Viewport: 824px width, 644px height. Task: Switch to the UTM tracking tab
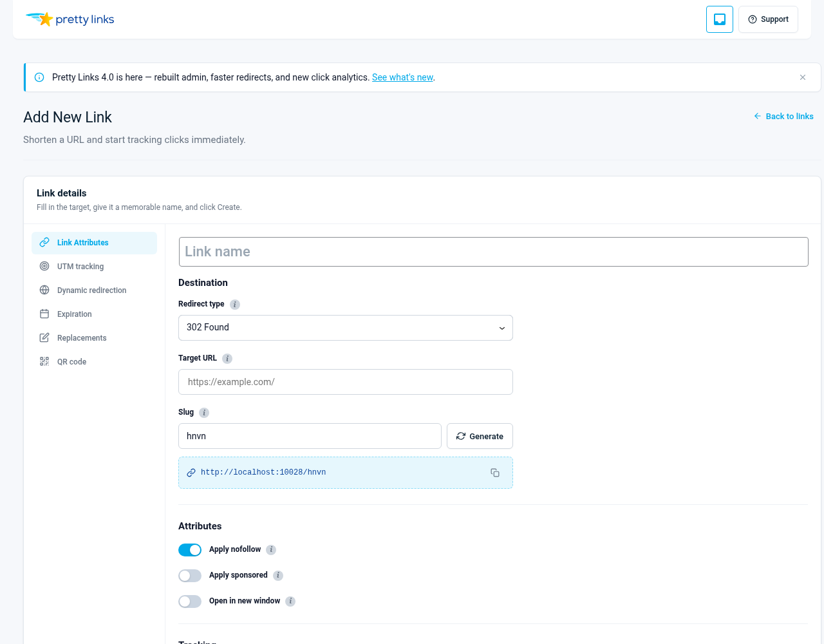(x=94, y=267)
